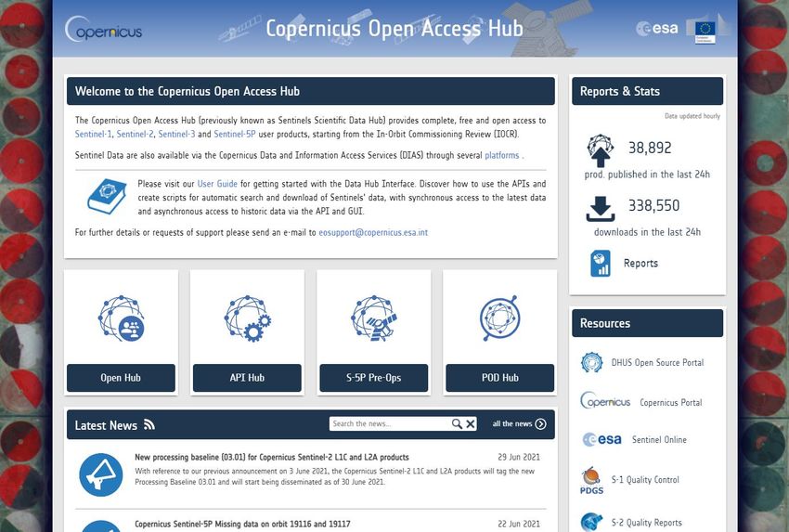
Task: Click the all the news arrow icon
Action: 541,423
